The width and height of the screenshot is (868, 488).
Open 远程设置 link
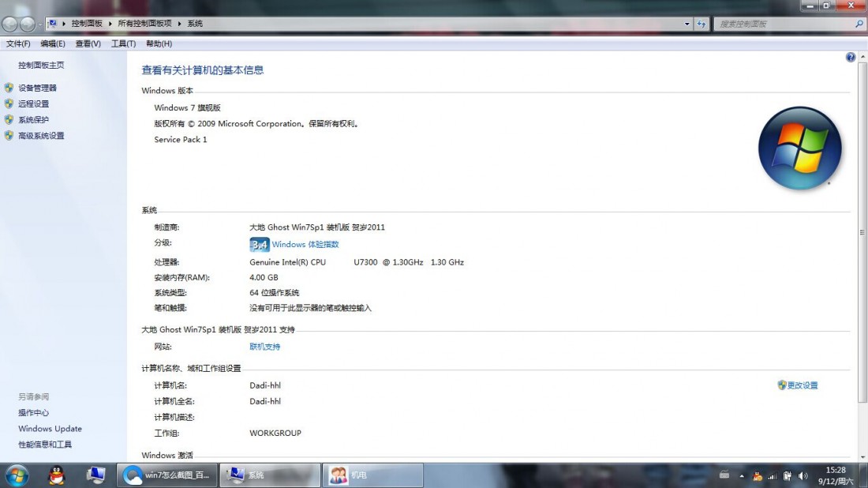[x=33, y=103]
